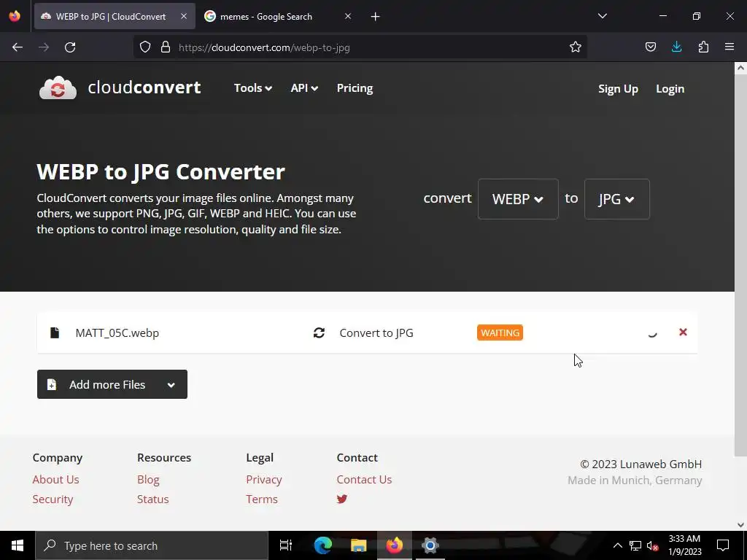Expand the Add more Files dropdown arrow
747x560 pixels.
pyautogui.click(x=171, y=385)
